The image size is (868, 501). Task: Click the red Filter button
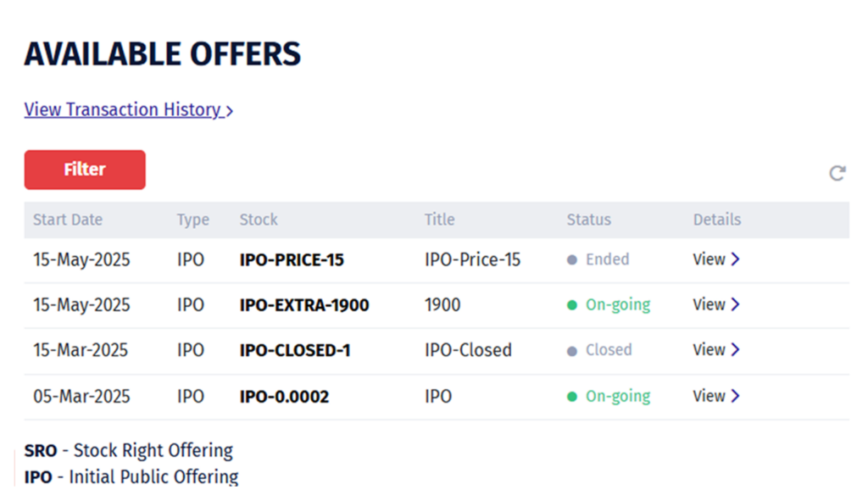[85, 170]
